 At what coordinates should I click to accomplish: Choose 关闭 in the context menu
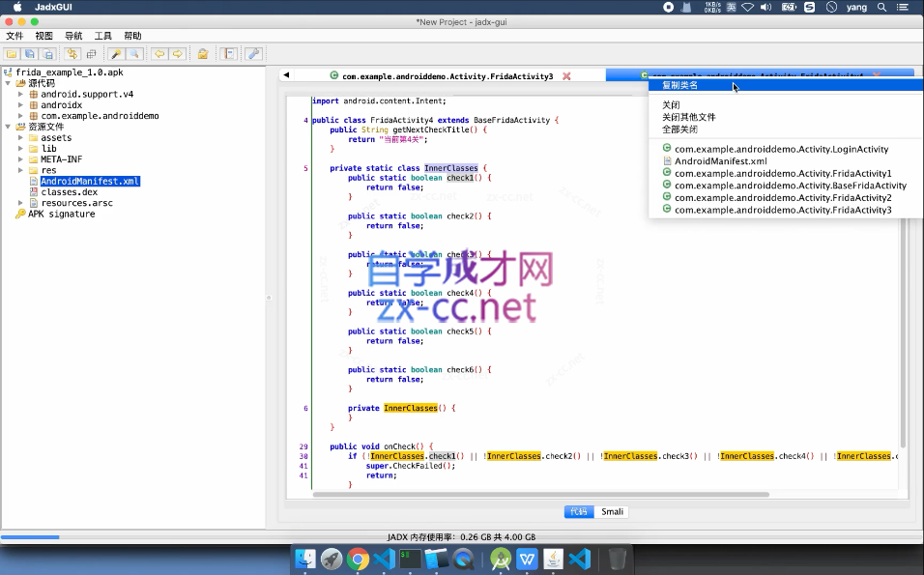(x=786, y=105)
